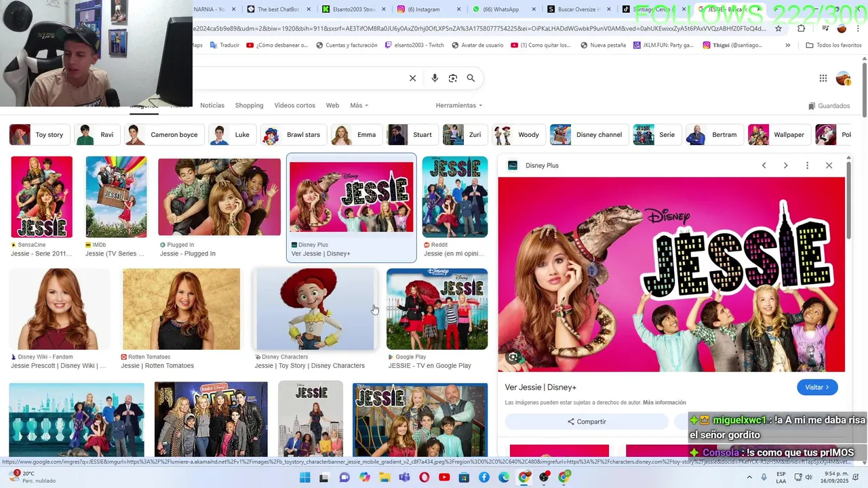Open Windows Start menu
Viewport: 868px width, 488px height.
point(304,477)
